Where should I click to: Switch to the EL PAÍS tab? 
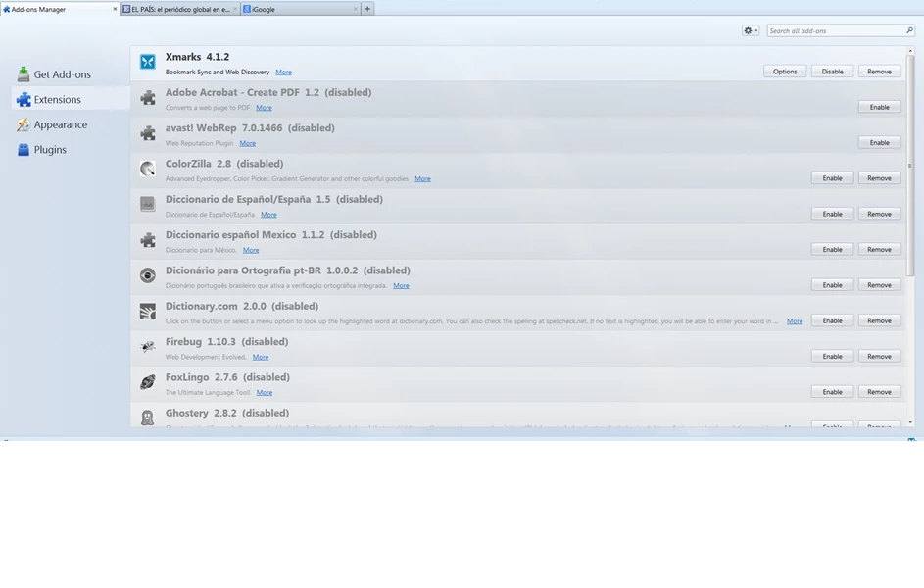[x=179, y=9]
